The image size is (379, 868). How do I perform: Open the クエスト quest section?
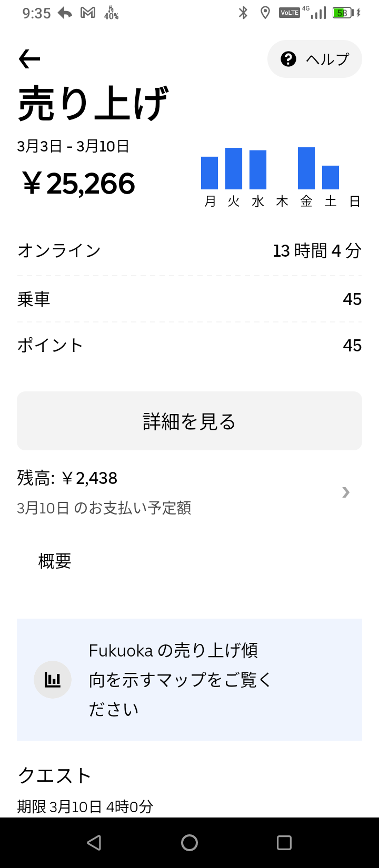point(55,775)
